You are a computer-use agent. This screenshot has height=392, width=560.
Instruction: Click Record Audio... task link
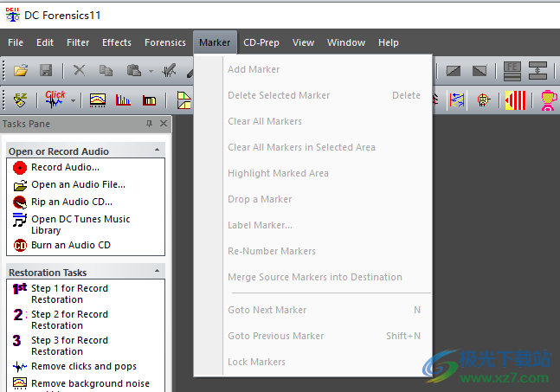click(x=65, y=167)
